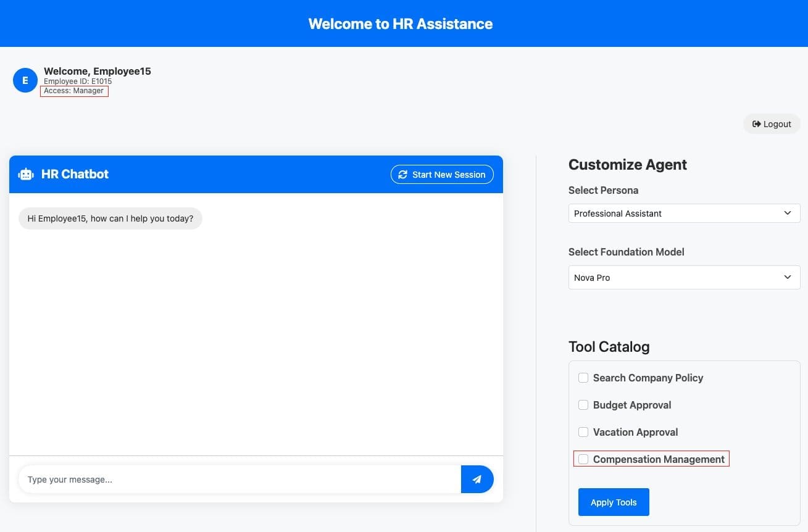Click the Access: Manager label

(x=74, y=91)
